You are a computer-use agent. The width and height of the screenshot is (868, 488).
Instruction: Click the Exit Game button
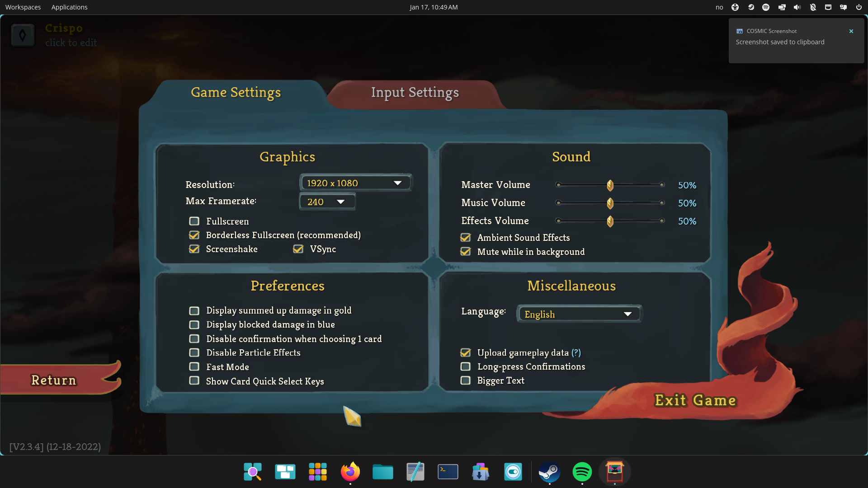click(x=695, y=400)
